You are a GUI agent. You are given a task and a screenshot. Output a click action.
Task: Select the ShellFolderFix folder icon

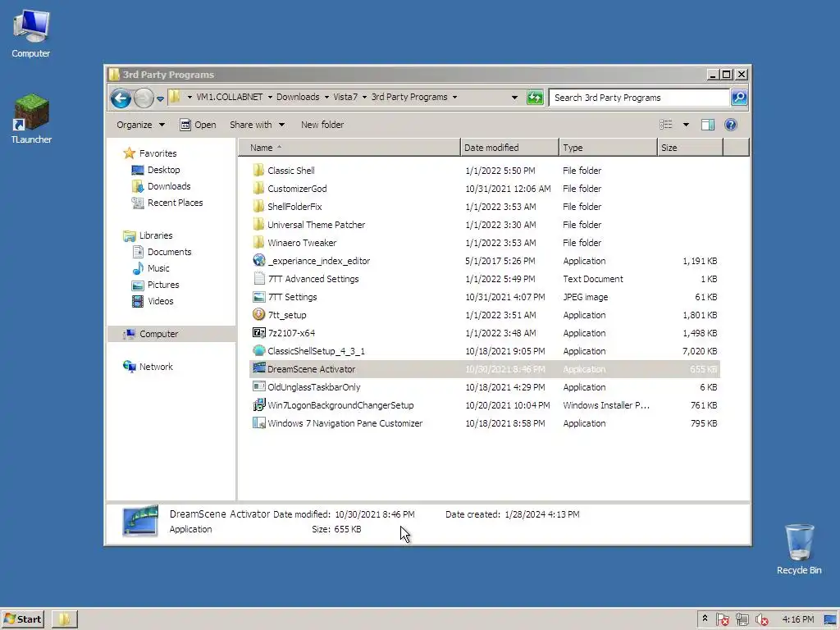pyautogui.click(x=258, y=206)
